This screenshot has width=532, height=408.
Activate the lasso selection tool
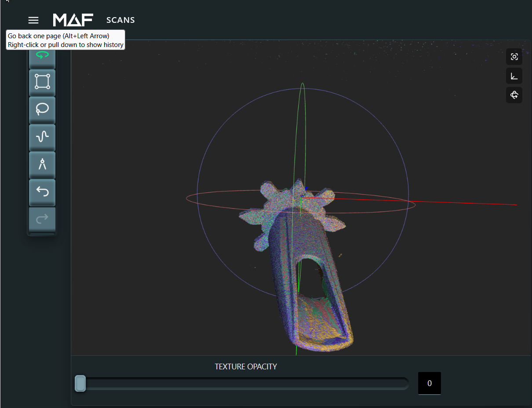42,109
